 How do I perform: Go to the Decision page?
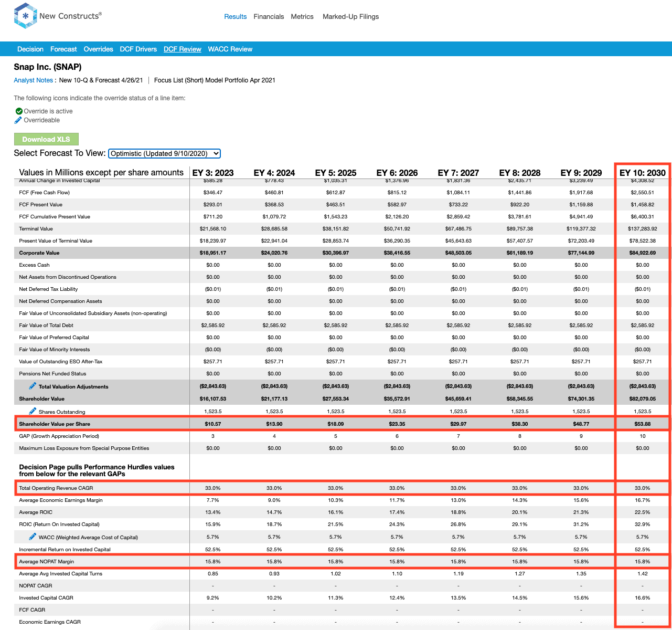coord(30,49)
